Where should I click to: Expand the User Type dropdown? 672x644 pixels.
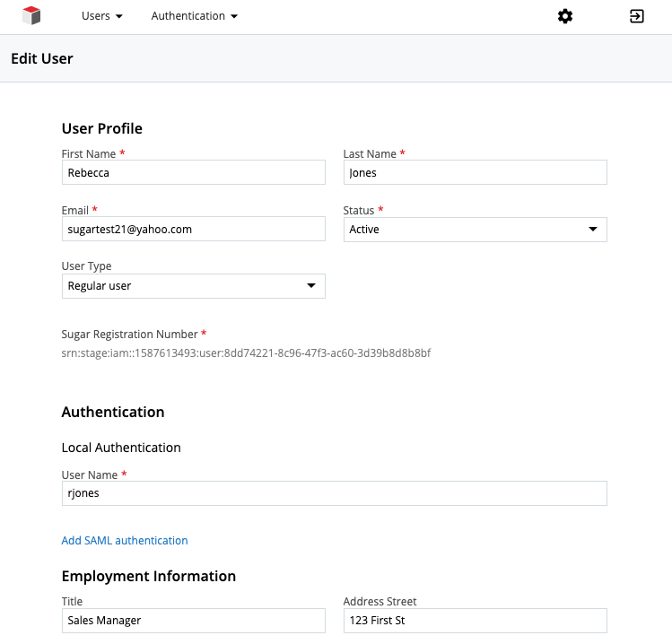click(193, 286)
